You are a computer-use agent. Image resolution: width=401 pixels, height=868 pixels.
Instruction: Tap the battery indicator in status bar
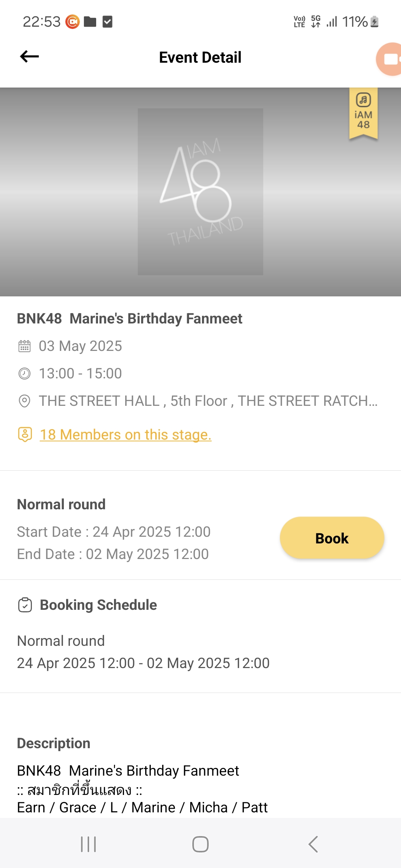click(x=375, y=22)
